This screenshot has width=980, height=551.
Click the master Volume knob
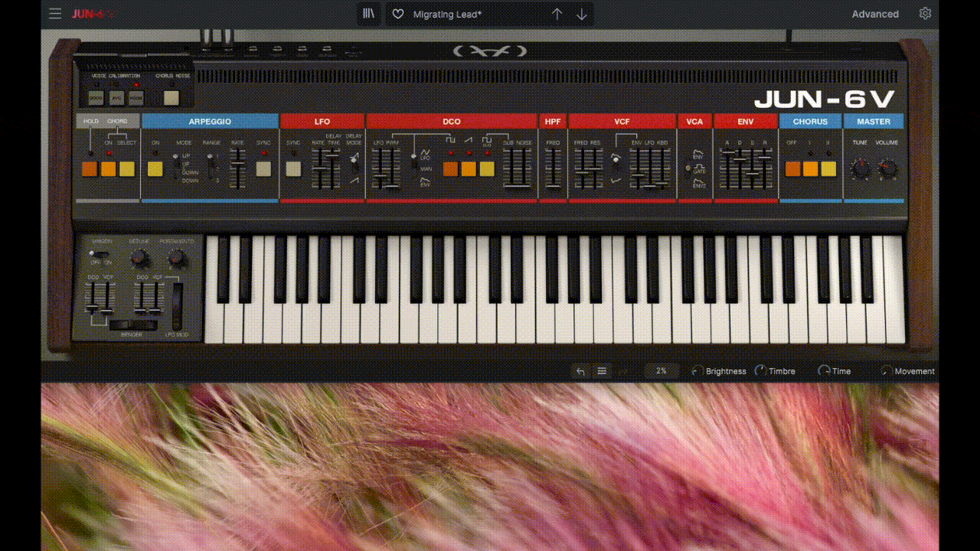pyautogui.click(x=887, y=168)
